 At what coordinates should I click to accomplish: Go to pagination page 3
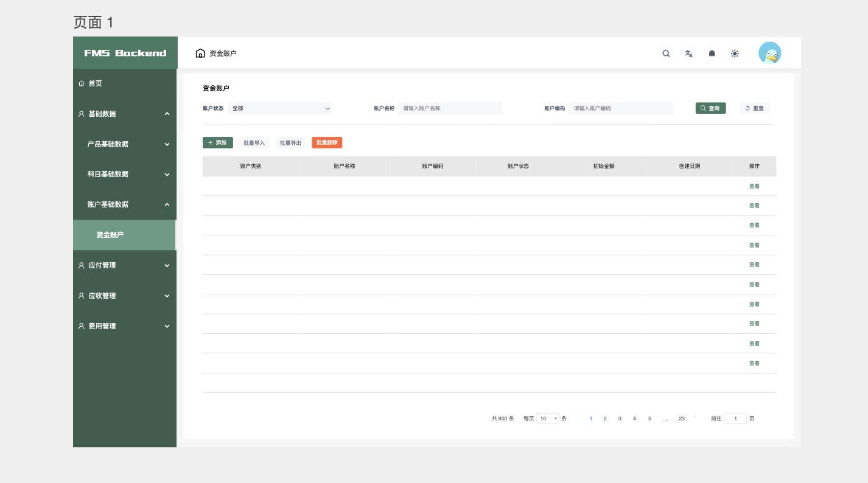tap(620, 419)
